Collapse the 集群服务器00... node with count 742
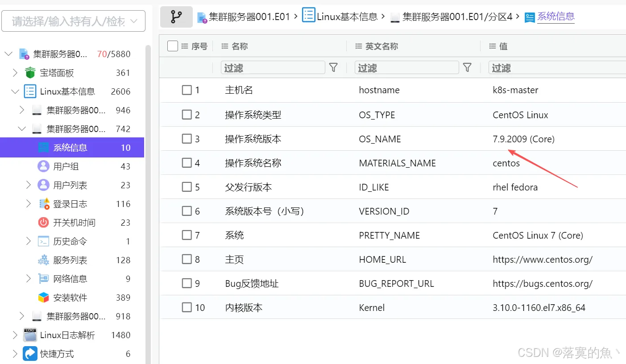Viewport: 626px width, 364px height. pos(22,129)
